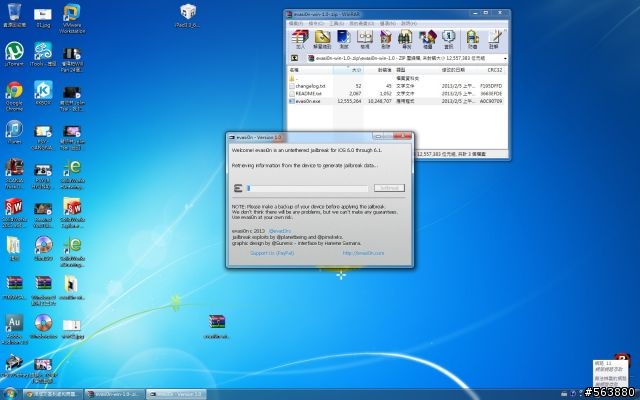Switch to the WinRAR taskbar button
This screenshot has width=640, height=400.
(x=115, y=394)
